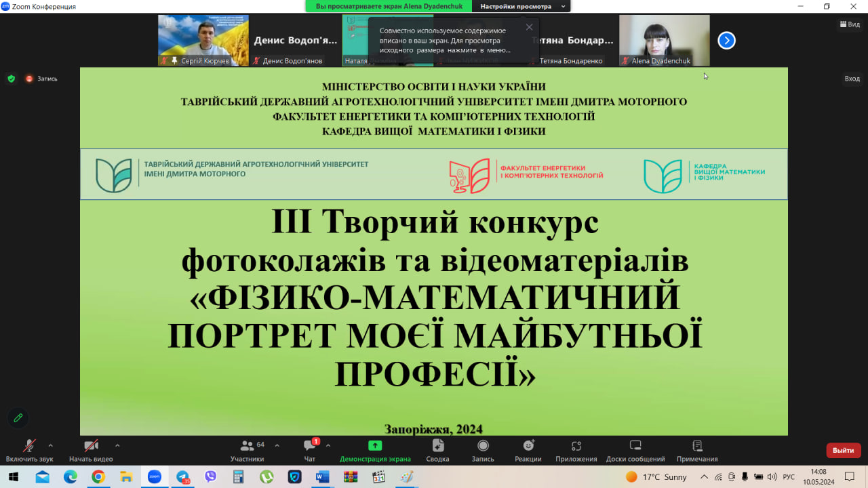Open the weather widget showing 17°C Sunny
Image resolution: width=868 pixels, height=488 pixels.
tap(656, 477)
